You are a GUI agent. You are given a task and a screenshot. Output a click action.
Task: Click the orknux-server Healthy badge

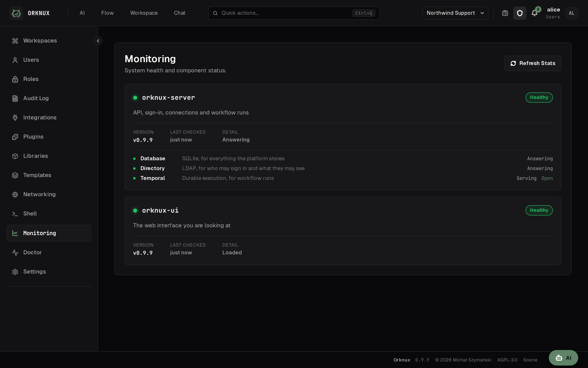coord(539,98)
